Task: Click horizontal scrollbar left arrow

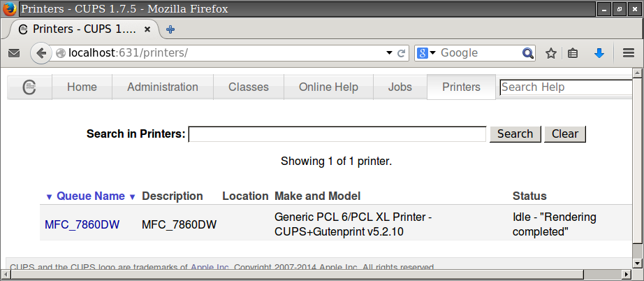Action: [4, 274]
